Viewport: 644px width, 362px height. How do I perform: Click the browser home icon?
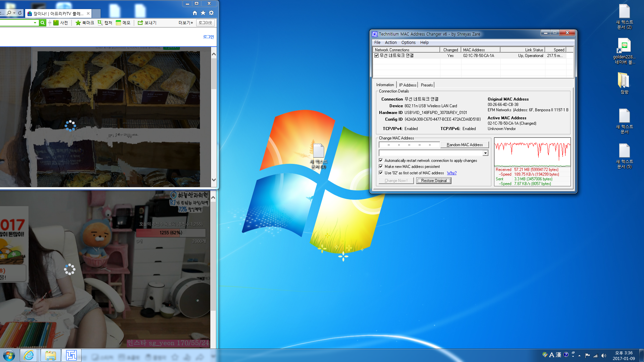point(195,13)
